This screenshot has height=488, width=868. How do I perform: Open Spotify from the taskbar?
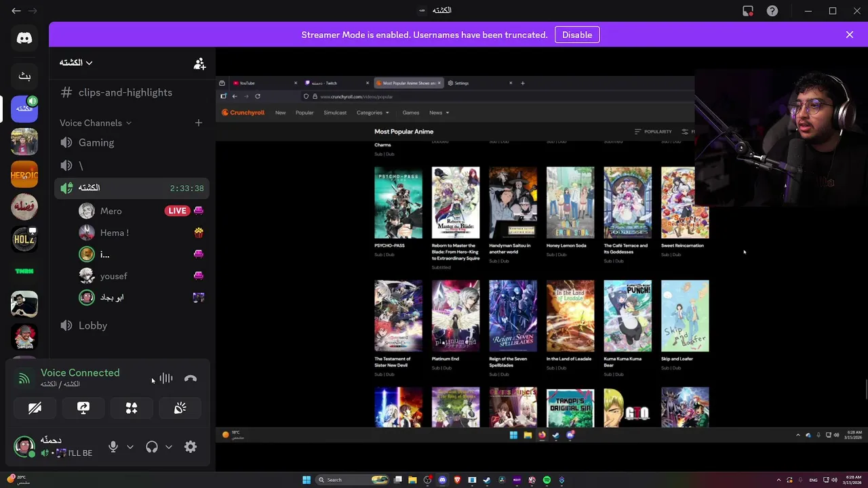click(547, 480)
